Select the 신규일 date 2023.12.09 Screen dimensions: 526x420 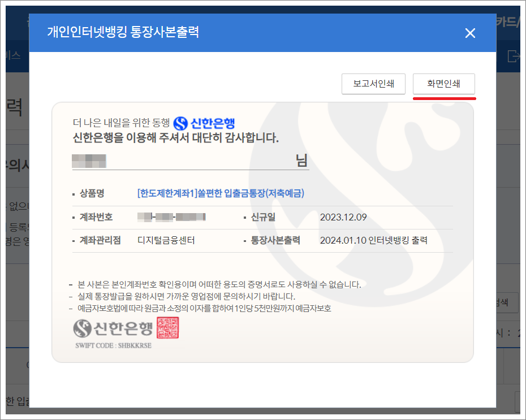(343, 217)
